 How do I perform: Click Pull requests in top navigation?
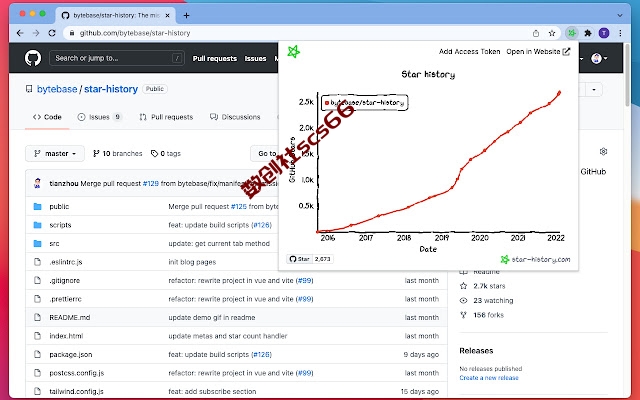pyautogui.click(x=215, y=58)
